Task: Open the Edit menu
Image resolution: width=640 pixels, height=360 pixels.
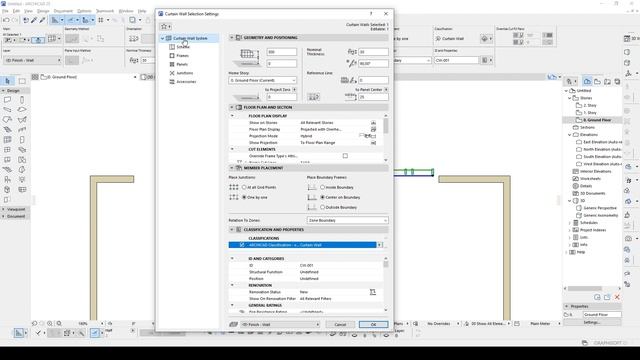Action: [x=16, y=11]
